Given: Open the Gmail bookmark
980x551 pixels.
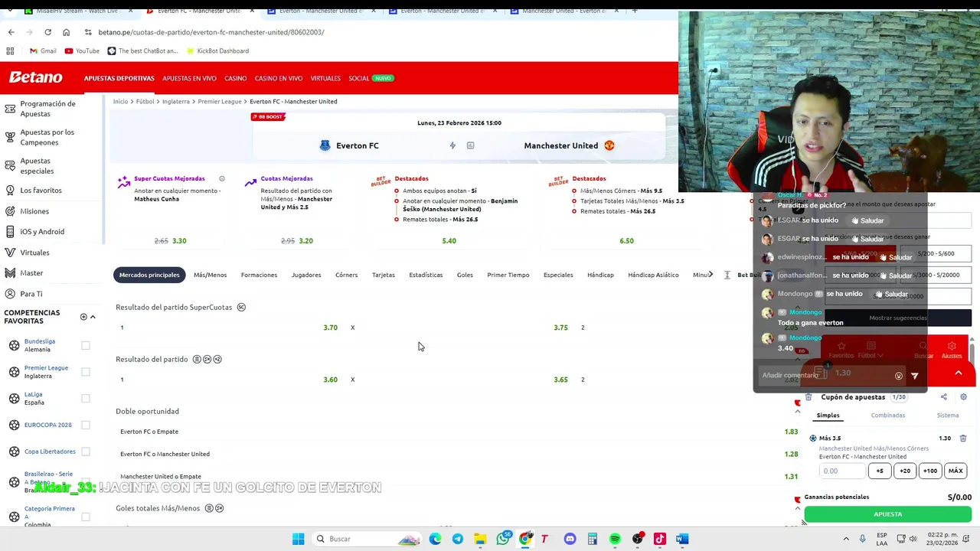Looking at the screenshot, I should tap(43, 51).
